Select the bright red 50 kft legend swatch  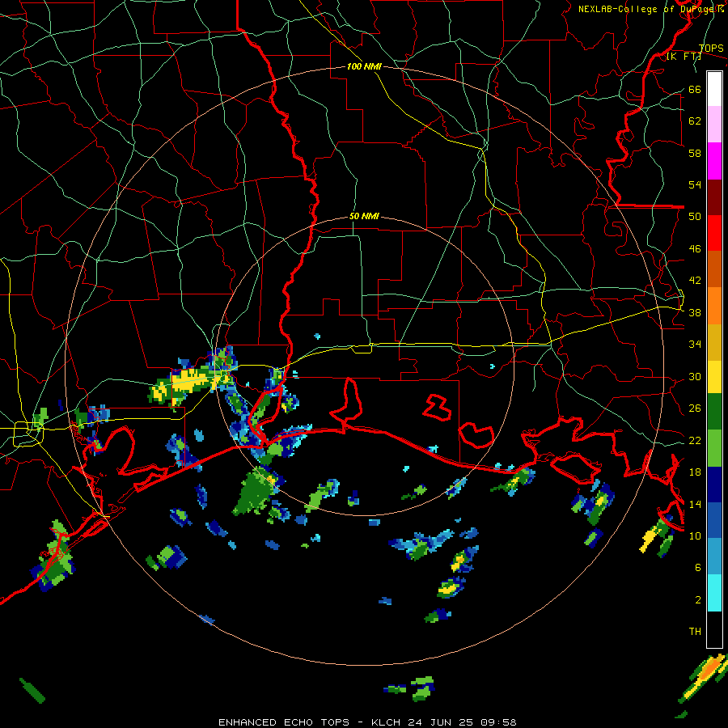[x=714, y=234]
